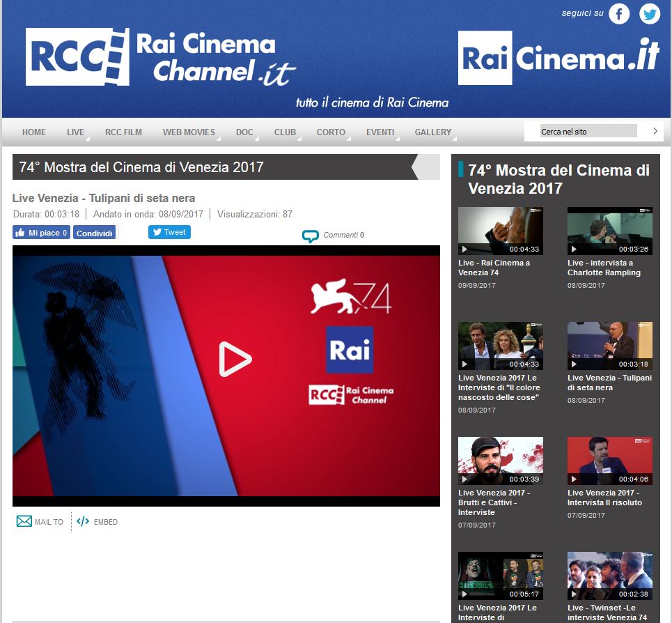Click the Brutti e Cattivi - Interviste title link
Screen dimensions: 672x623
[x=494, y=502]
